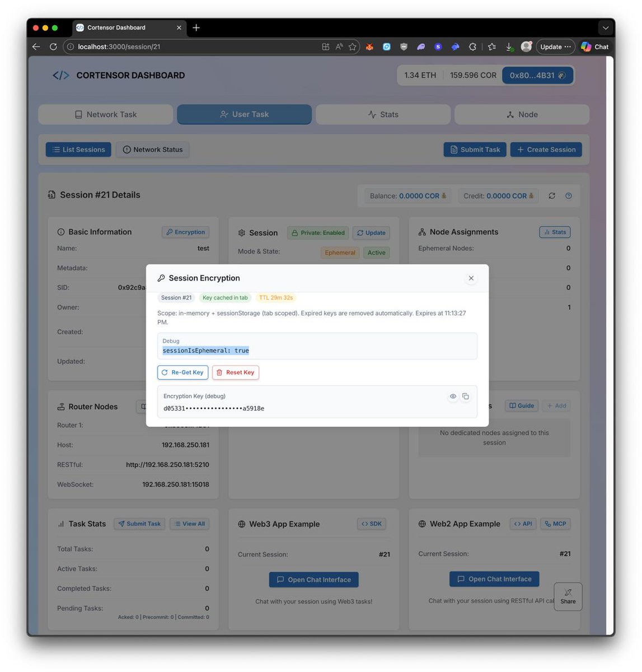
Task: Click the Add dedicated node button
Action: pos(556,406)
